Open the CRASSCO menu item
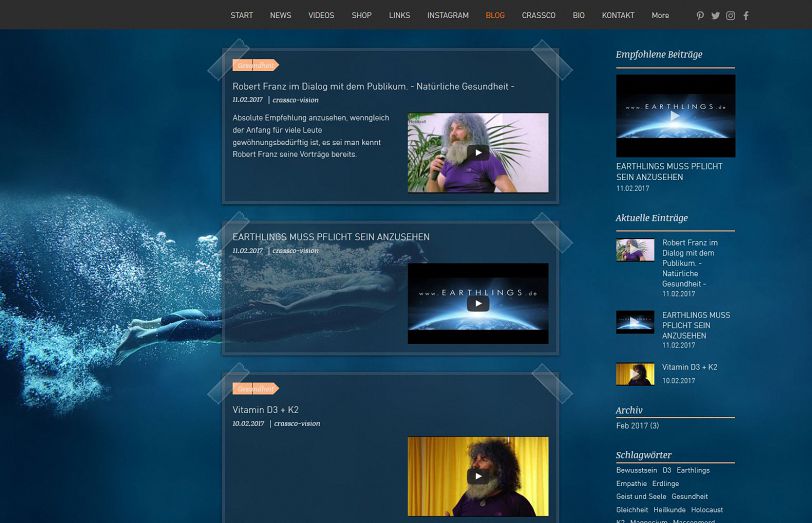 point(539,16)
